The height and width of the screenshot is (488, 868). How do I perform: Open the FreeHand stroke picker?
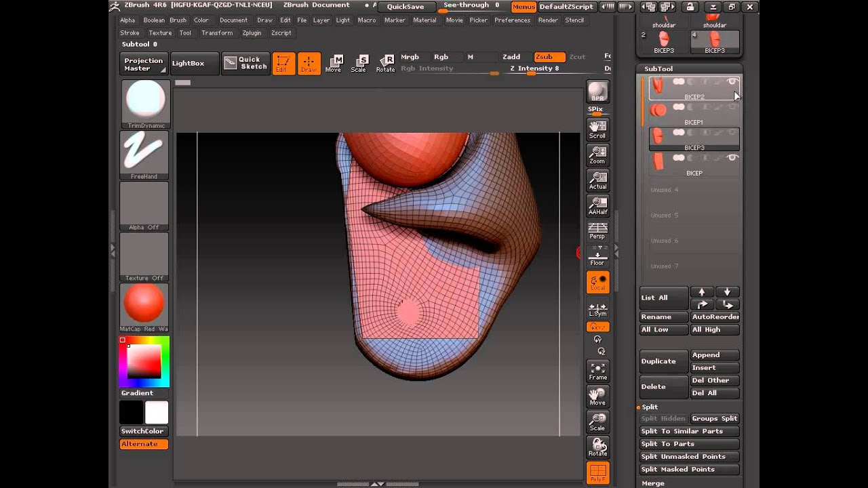pyautogui.click(x=144, y=155)
